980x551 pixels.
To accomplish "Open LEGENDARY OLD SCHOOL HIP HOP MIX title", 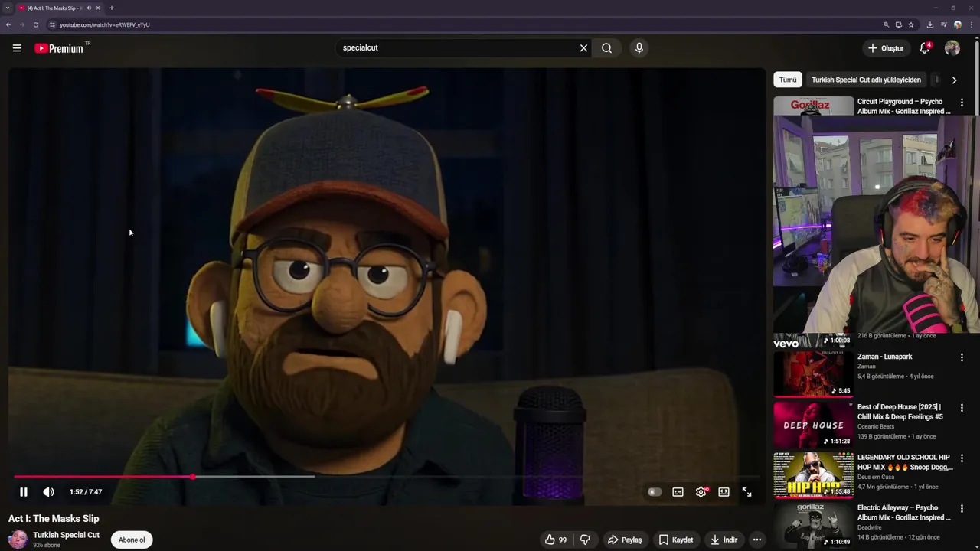I will click(x=905, y=462).
